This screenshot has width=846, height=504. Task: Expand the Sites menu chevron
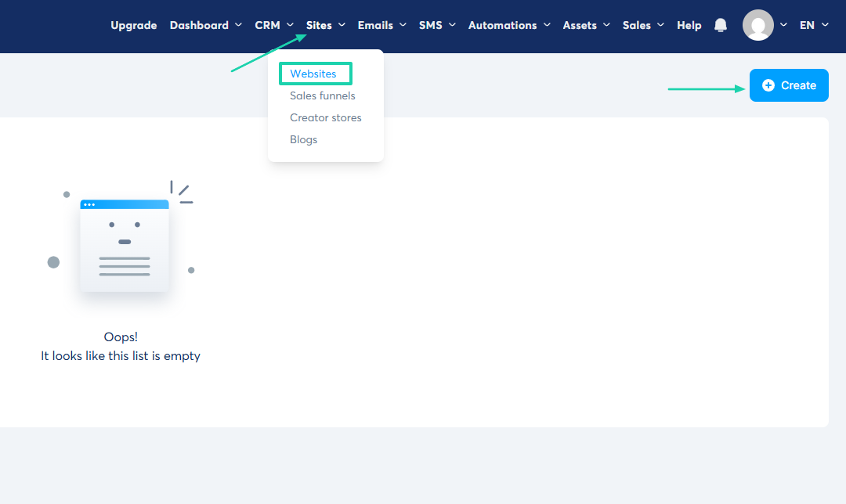click(342, 25)
